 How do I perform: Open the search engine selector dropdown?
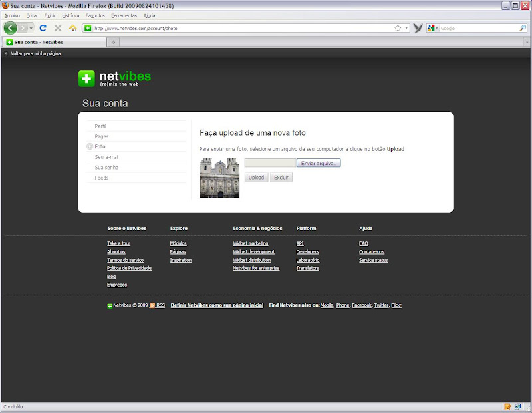click(x=433, y=28)
